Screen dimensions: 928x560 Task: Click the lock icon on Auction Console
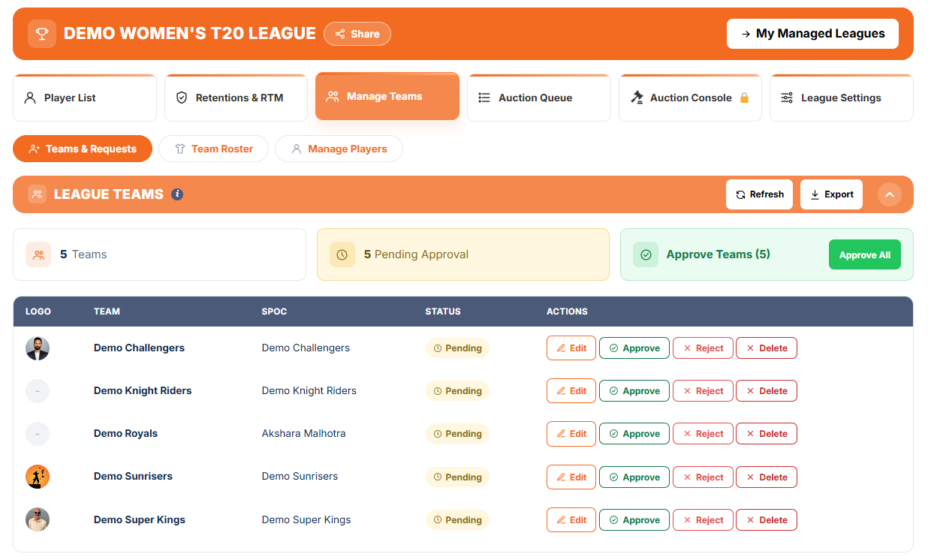click(745, 98)
